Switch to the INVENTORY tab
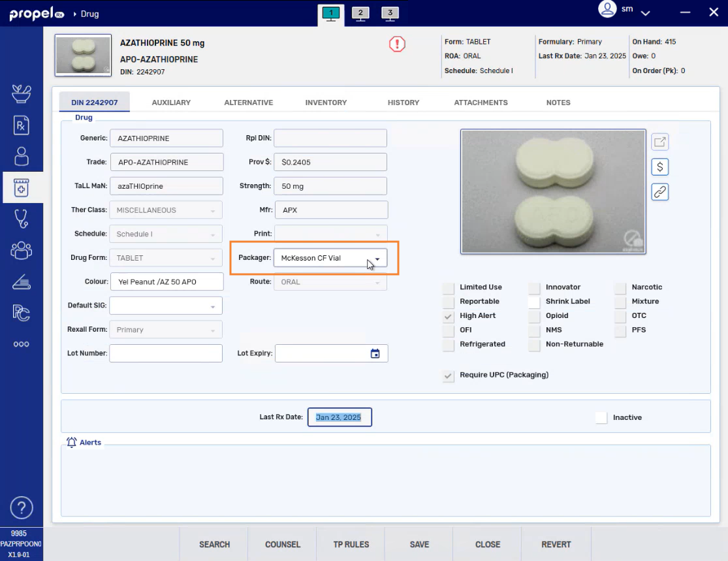The width and height of the screenshot is (728, 561). (x=326, y=103)
